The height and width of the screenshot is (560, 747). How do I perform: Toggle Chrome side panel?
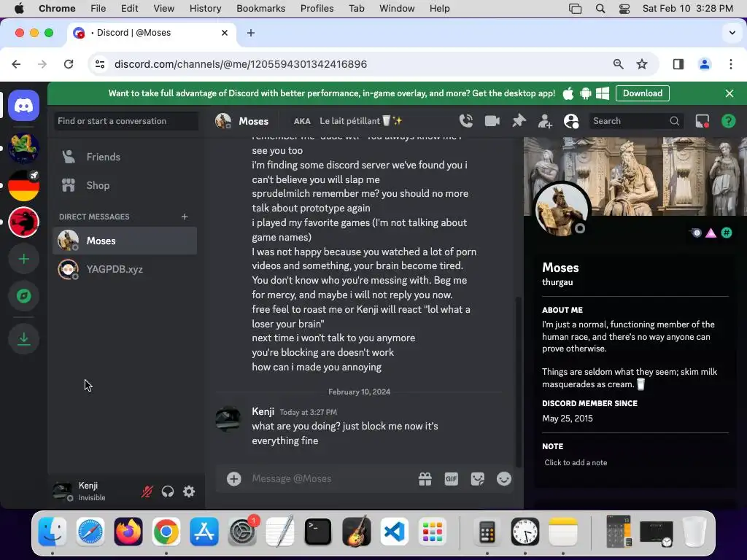[678, 64]
